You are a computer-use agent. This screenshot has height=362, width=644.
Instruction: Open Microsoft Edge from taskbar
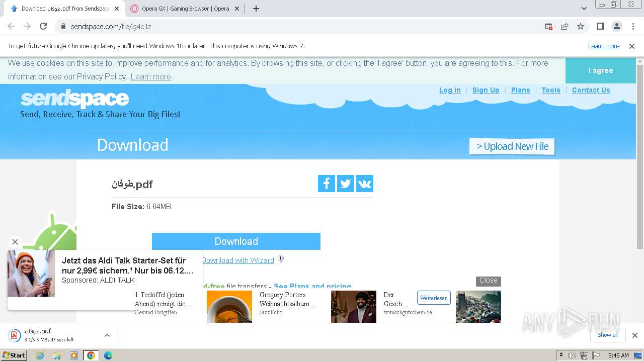(108, 355)
